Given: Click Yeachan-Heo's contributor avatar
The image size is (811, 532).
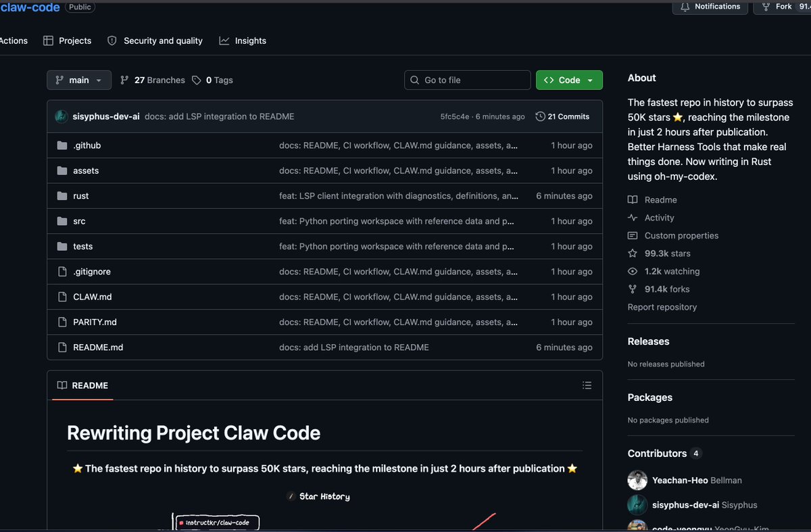Looking at the screenshot, I should (x=637, y=480).
